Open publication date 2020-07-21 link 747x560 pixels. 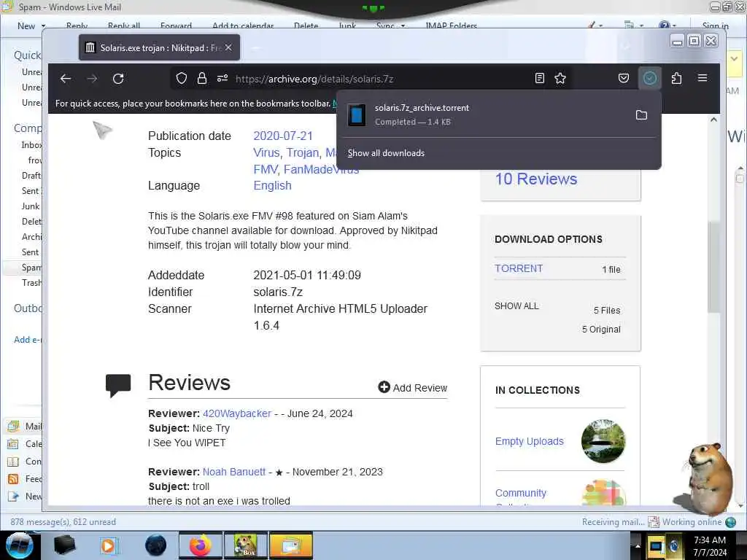283,136
